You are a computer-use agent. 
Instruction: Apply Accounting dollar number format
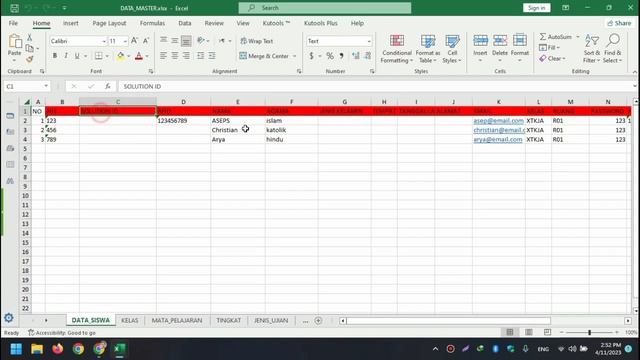point(311,56)
